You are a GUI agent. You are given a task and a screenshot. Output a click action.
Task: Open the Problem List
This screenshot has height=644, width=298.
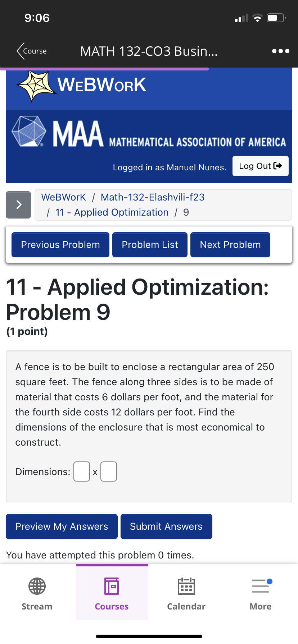150,245
